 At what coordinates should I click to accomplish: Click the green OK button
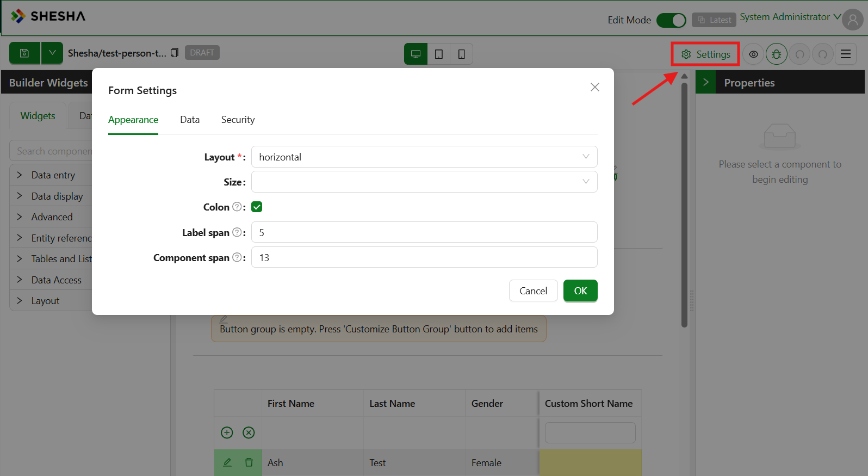coord(580,290)
